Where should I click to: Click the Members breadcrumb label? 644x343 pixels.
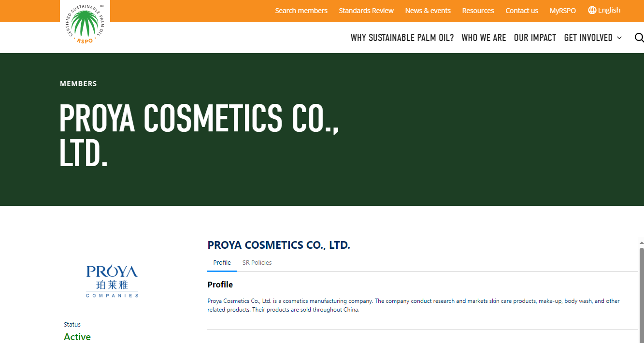point(78,84)
